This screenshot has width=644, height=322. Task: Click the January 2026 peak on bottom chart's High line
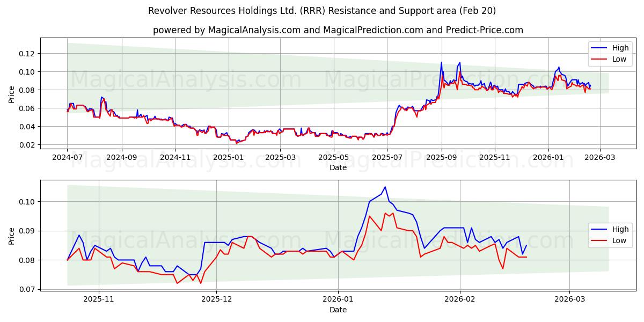coord(385,187)
